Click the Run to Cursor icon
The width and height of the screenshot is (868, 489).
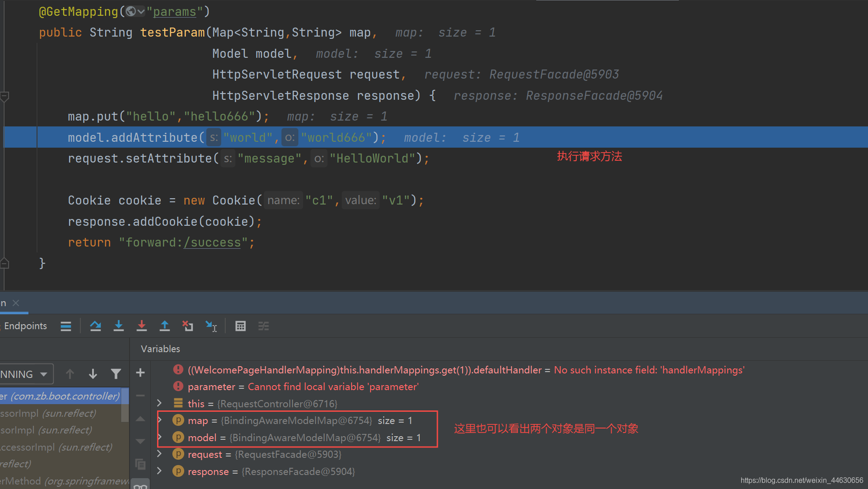tap(211, 326)
